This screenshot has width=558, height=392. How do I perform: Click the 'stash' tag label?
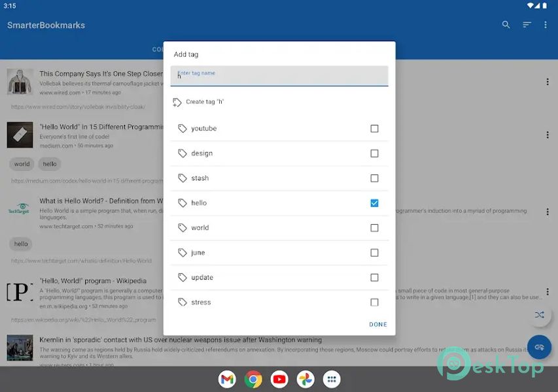(x=200, y=178)
